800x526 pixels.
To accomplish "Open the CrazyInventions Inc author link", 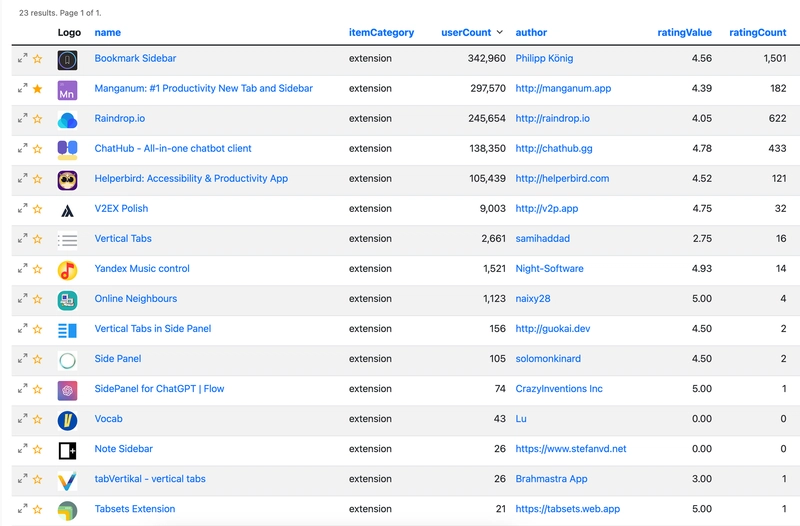I will click(559, 389).
